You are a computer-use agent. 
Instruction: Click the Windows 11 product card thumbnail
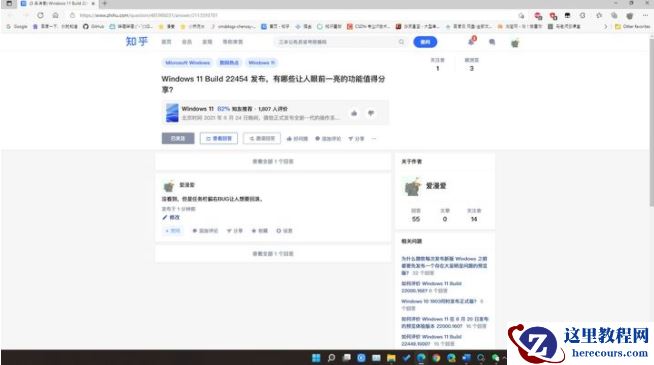[x=172, y=113]
